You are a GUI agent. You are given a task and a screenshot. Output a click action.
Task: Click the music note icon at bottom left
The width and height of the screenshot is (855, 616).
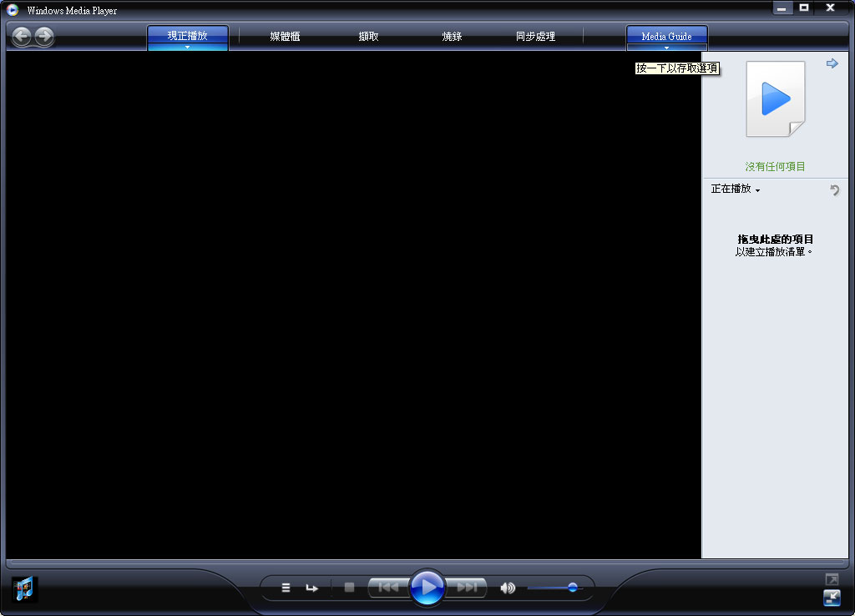tap(24, 589)
